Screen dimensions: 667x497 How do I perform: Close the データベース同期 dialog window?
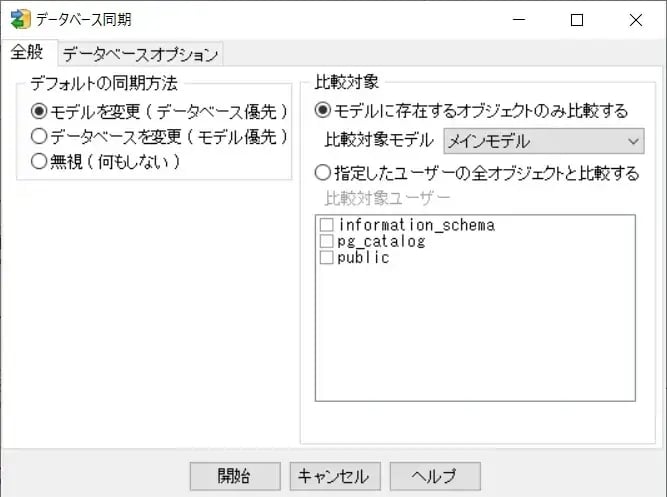[x=635, y=19]
